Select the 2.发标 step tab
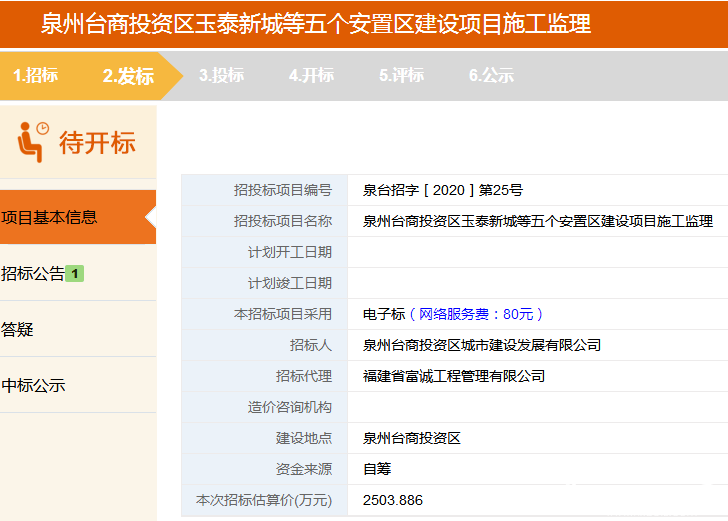Viewport: 728px width, 521px height. point(128,76)
